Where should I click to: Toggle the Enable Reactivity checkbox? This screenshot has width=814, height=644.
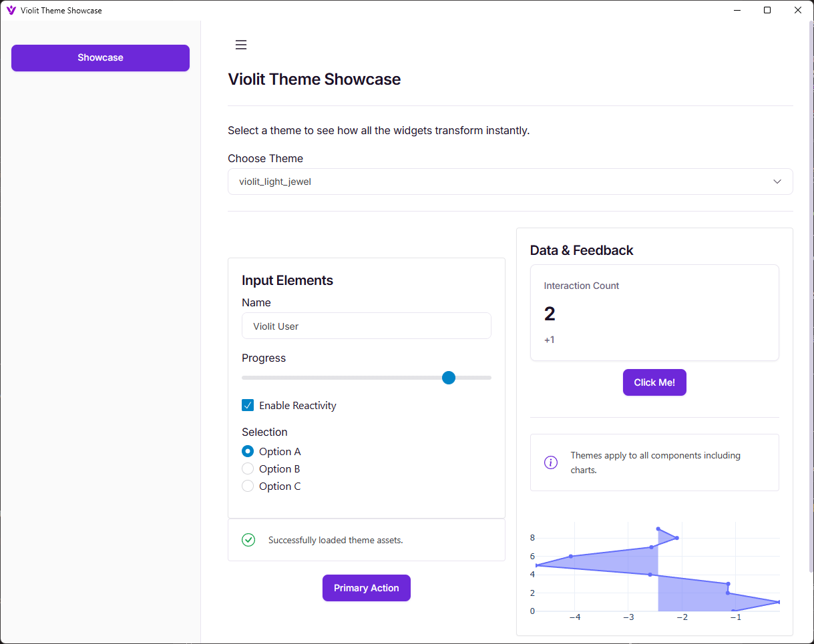(248, 405)
